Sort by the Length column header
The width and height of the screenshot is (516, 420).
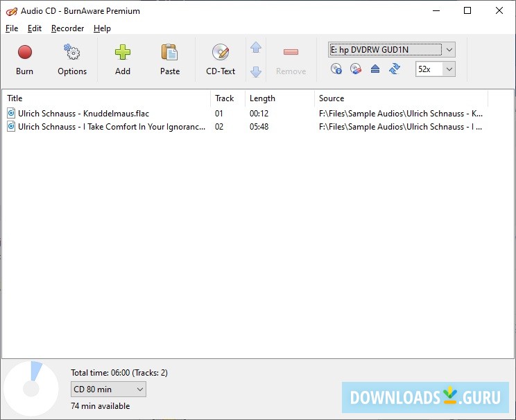tap(279, 98)
